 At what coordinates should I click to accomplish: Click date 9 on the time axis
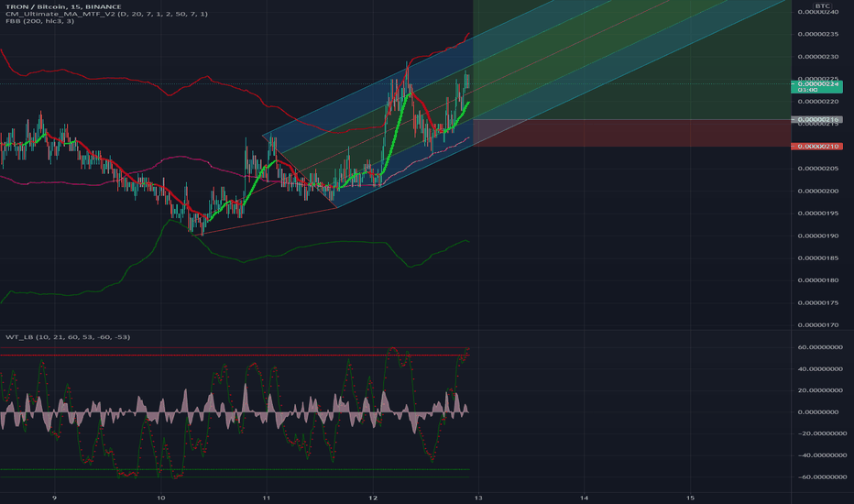pos(54,498)
